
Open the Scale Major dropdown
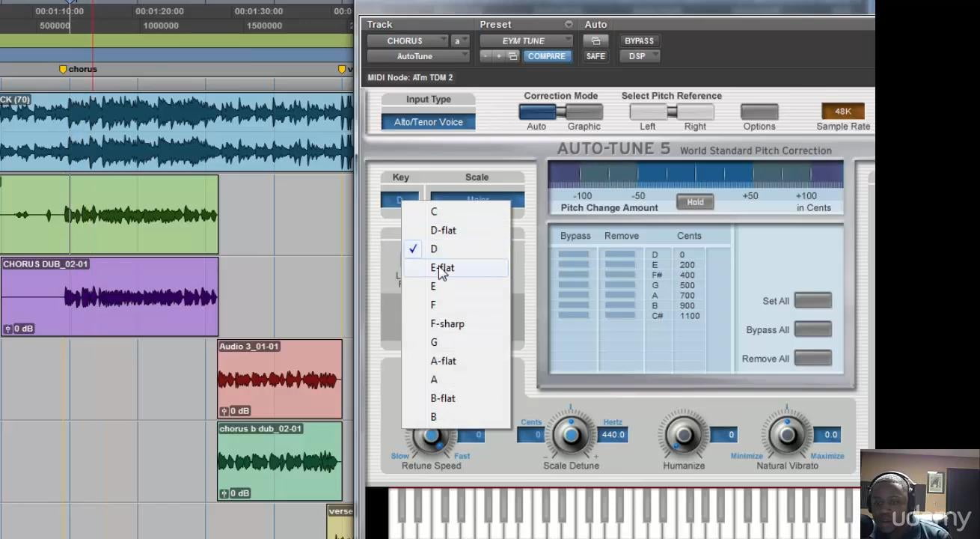[477, 200]
